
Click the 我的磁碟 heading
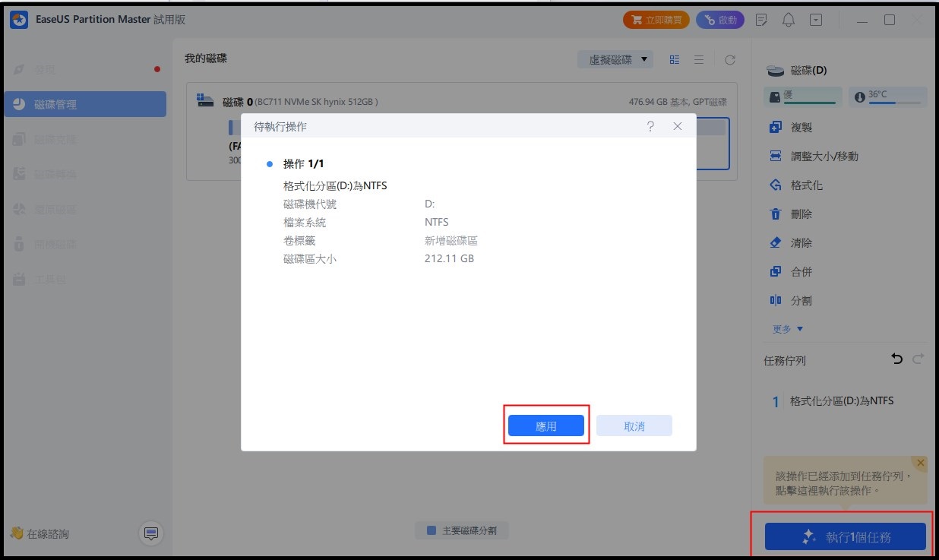206,59
